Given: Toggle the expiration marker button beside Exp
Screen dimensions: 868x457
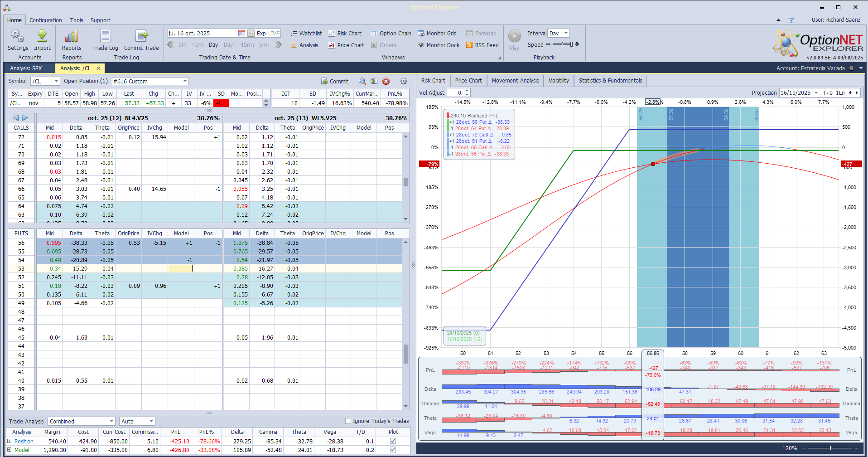Looking at the screenshot, I should tap(251, 33).
